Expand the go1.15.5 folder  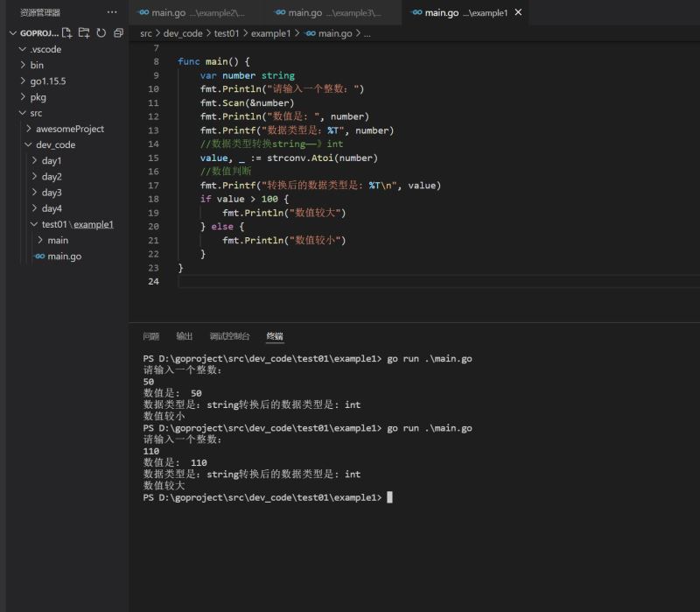23,81
